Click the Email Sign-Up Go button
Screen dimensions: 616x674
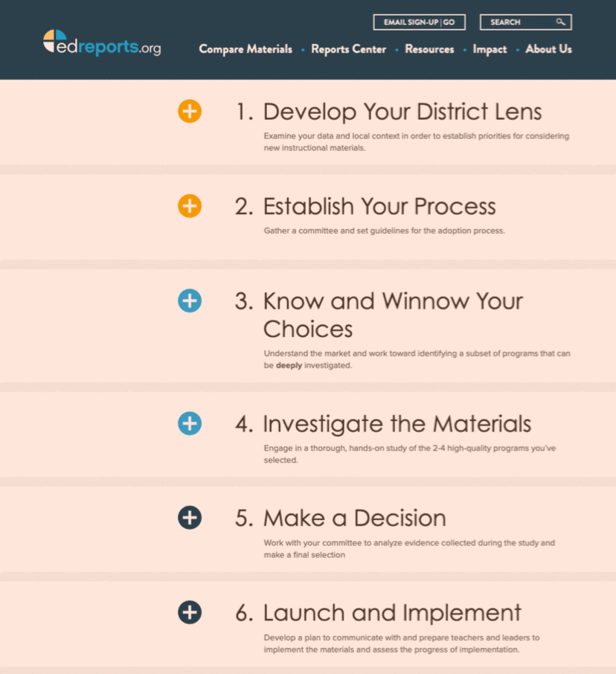pyautogui.click(x=419, y=22)
